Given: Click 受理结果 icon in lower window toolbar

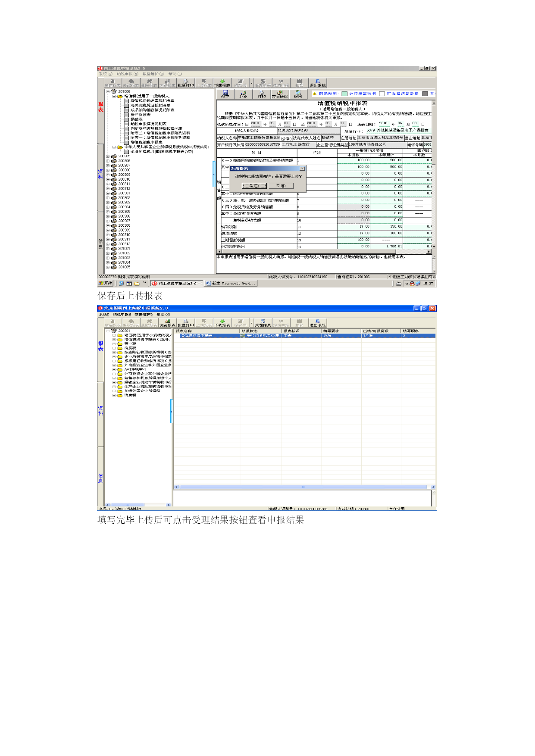Looking at the screenshot, I should coord(263,323).
